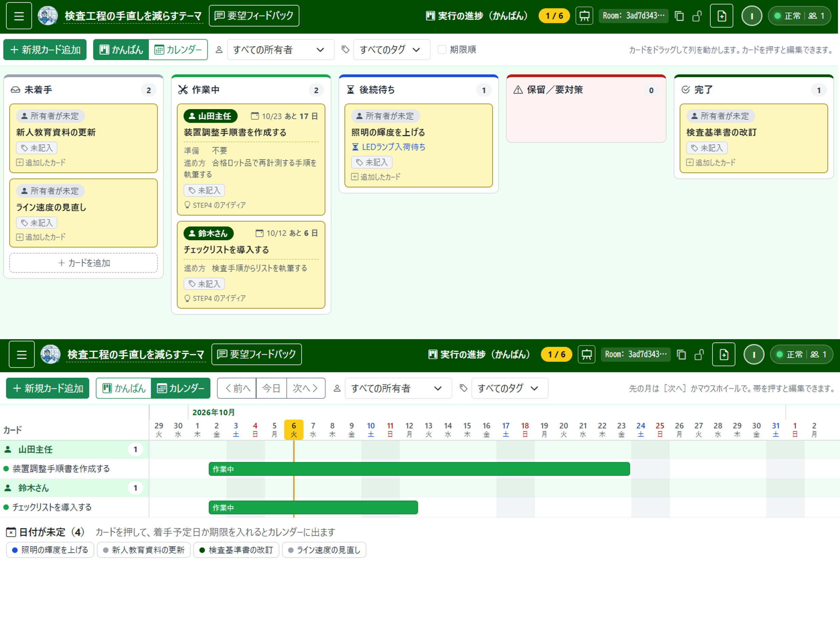This screenshot has width=840, height=635.
Task: Click 正常 connection status pill in top header
Action: pos(799,16)
